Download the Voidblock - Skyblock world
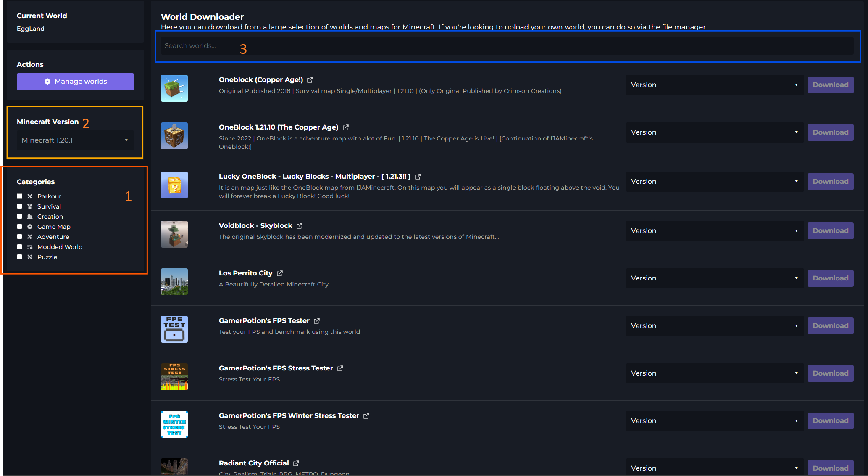 pos(830,231)
